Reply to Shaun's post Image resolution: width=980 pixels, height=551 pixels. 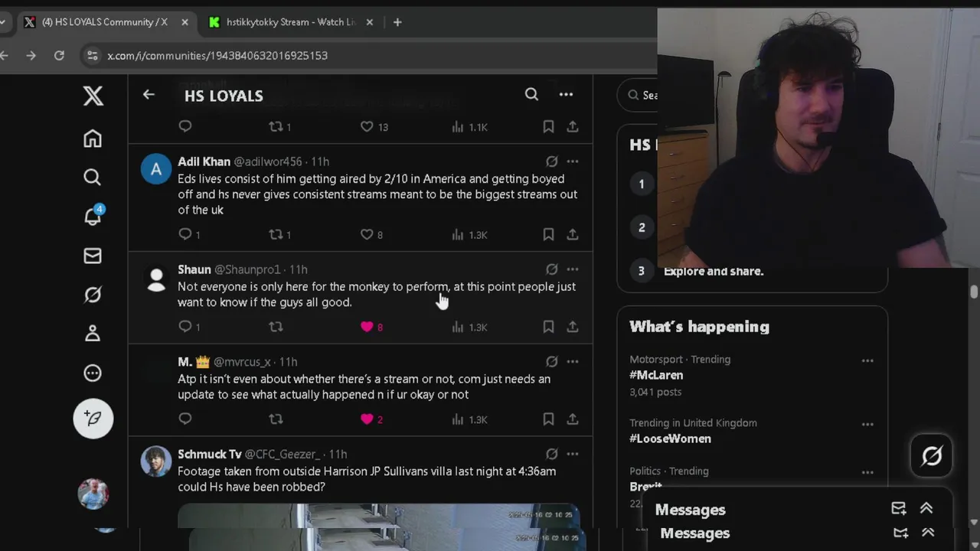tap(185, 327)
